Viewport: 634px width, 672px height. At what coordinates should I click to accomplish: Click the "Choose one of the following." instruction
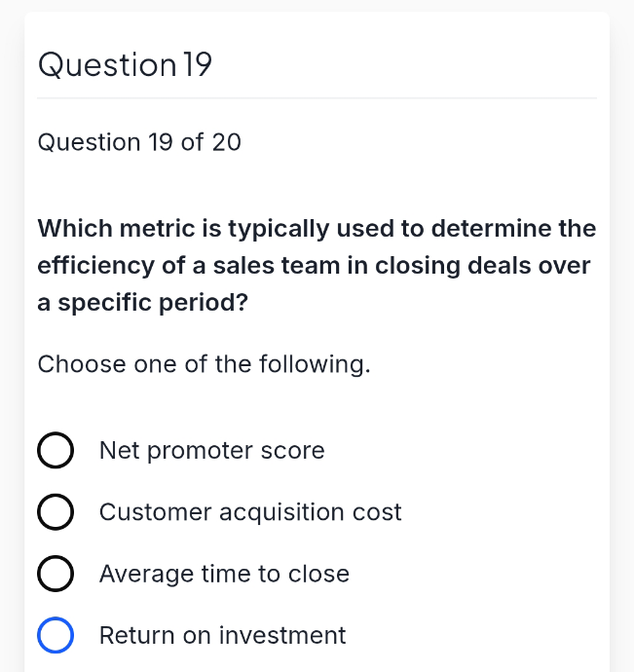[x=205, y=364]
